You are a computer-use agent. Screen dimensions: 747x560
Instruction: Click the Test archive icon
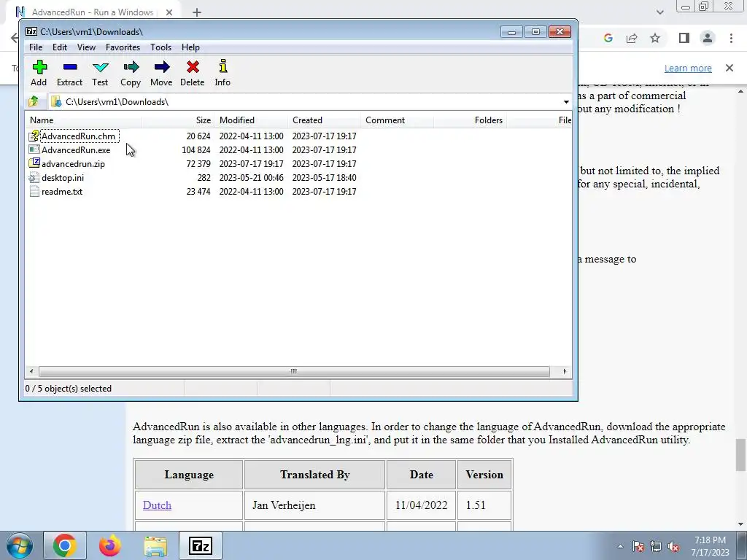click(101, 67)
